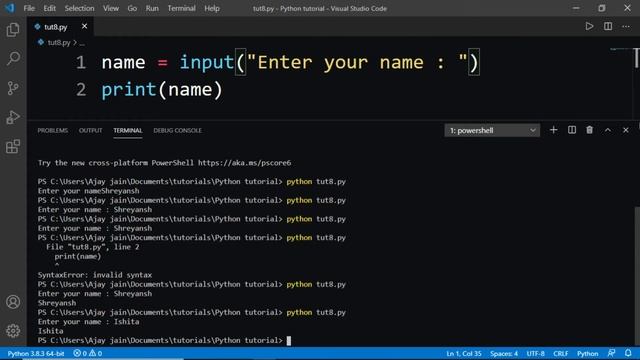
Task: Run Python file with play button
Action: [589, 27]
